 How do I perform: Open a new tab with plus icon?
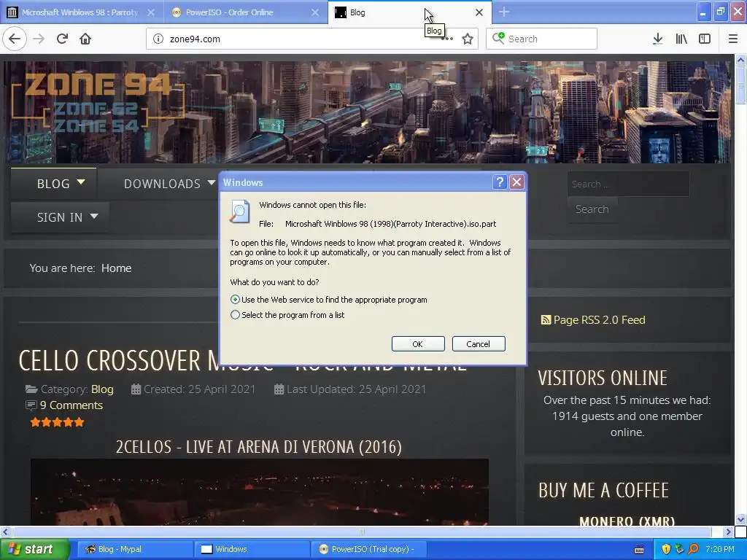click(x=504, y=12)
